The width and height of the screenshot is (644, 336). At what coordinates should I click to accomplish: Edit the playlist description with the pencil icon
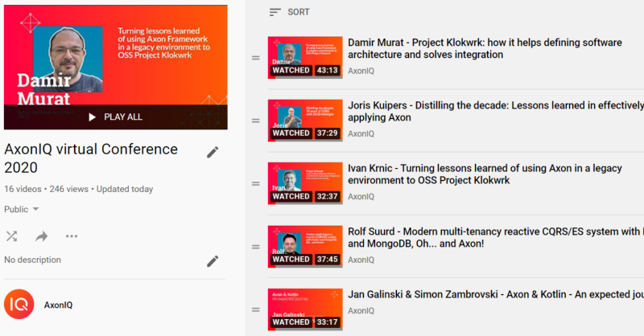pos(213,261)
